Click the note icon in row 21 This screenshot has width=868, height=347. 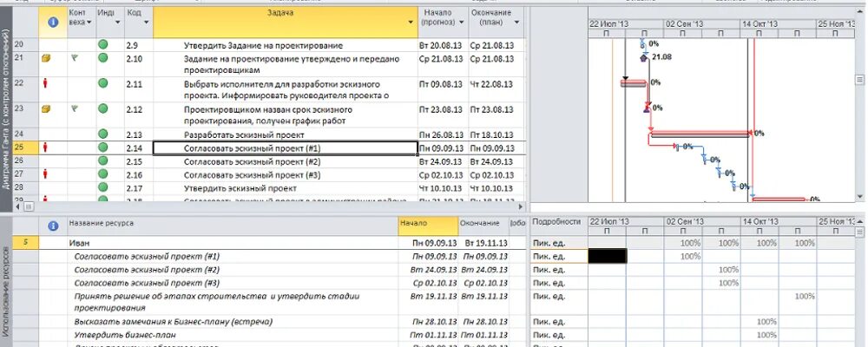[46, 57]
